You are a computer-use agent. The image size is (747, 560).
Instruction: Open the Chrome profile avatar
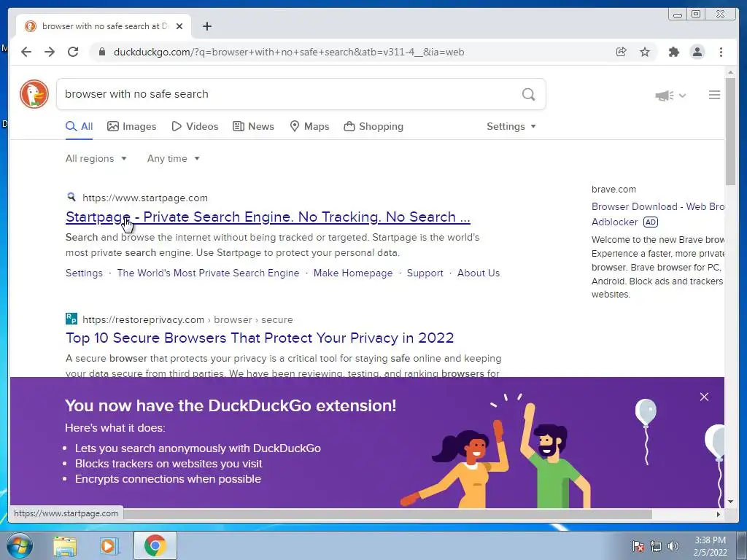coord(697,52)
